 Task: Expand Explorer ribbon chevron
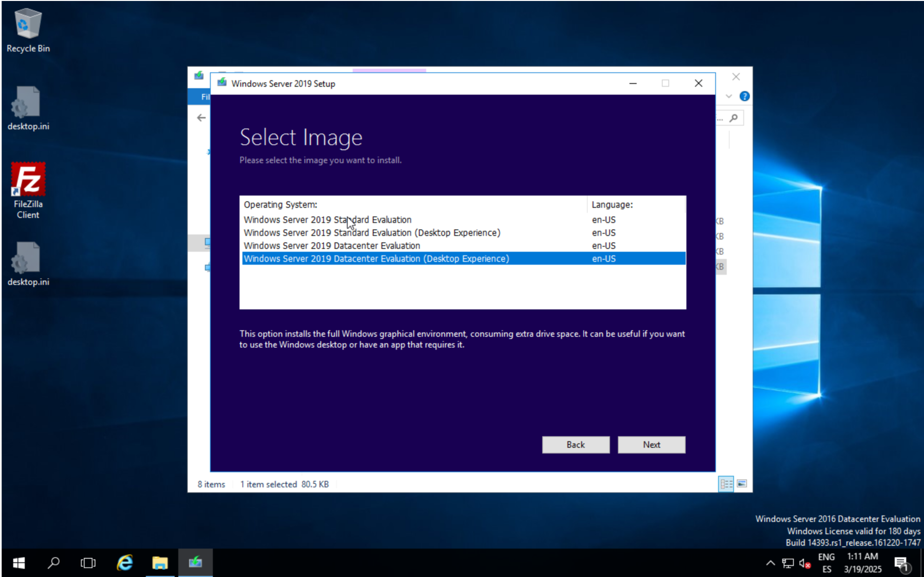click(x=729, y=97)
